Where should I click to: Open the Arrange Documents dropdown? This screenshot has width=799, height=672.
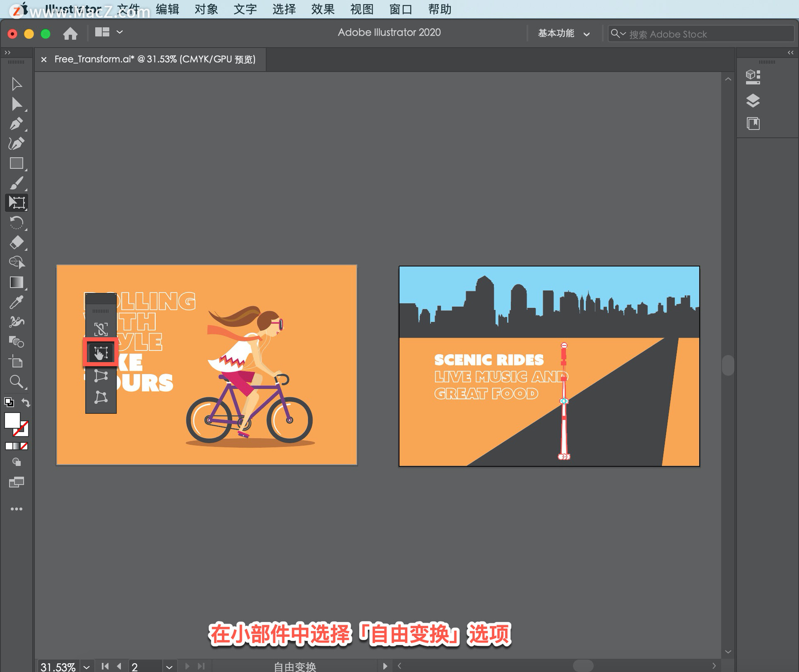click(109, 32)
